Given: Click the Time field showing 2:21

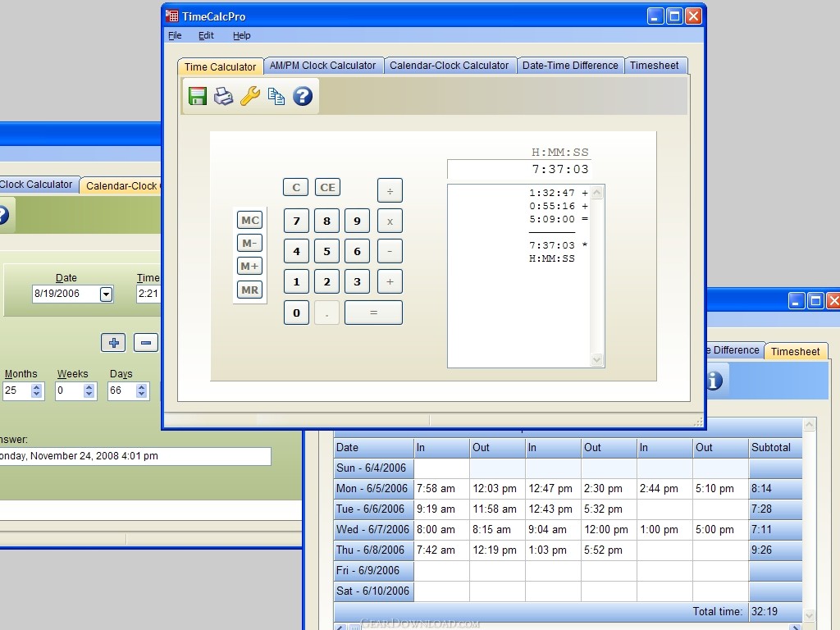Looking at the screenshot, I should pyautogui.click(x=148, y=294).
